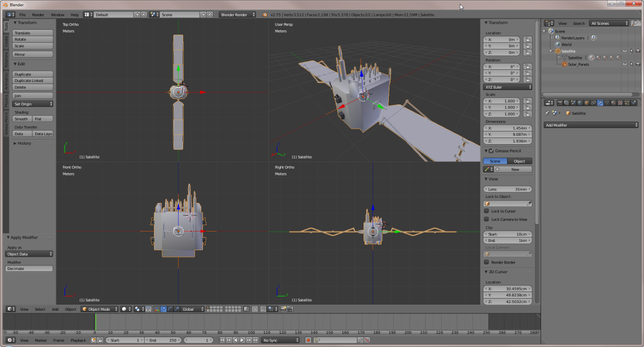
Task: Click the Lens 35mm value field
Action: coord(508,189)
